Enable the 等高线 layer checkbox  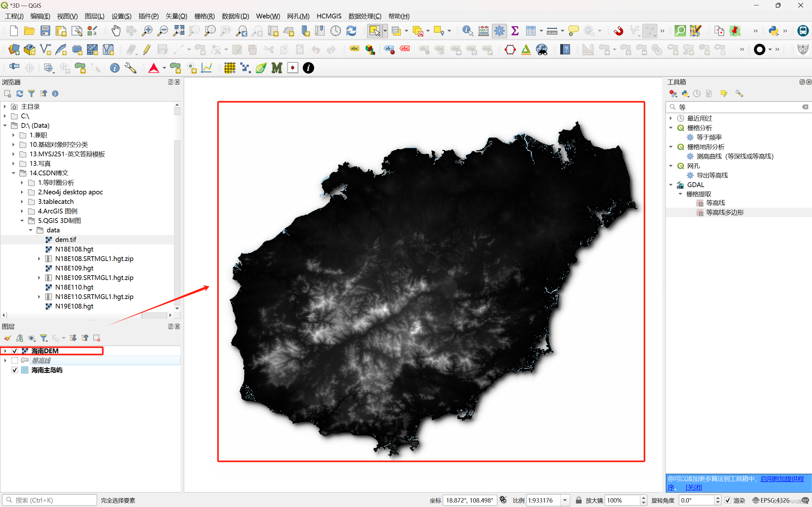tap(15, 361)
